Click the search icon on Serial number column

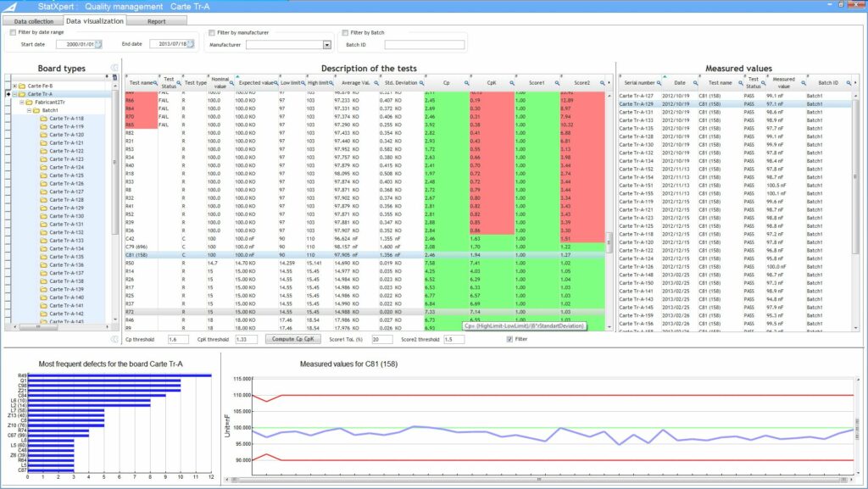[659, 81]
